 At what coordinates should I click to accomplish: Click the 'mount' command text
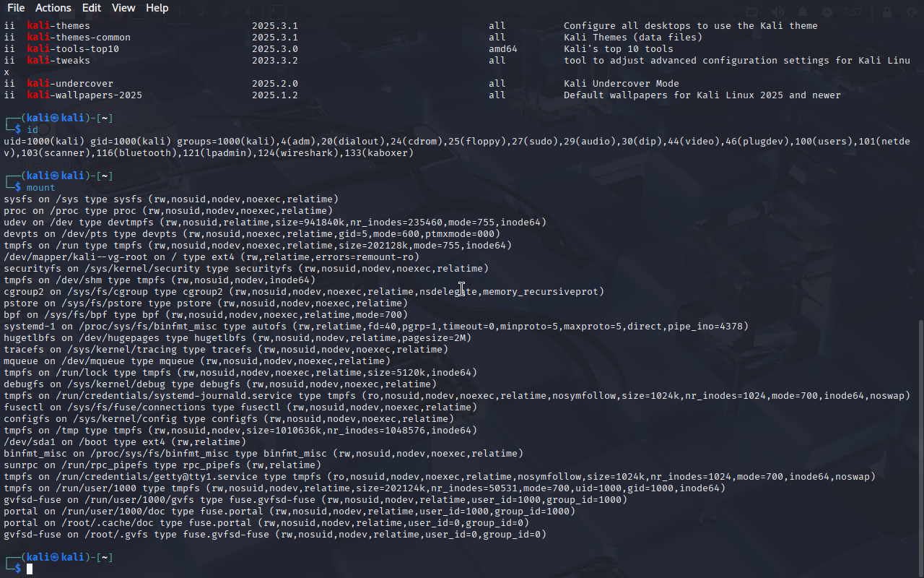41,188
